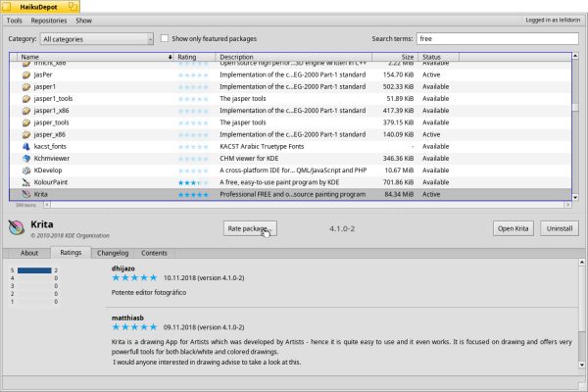Image resolution: width=588 pixels, height=392 pixels.
Task: Select the Krita package icon in list
Action: [26, 194]
